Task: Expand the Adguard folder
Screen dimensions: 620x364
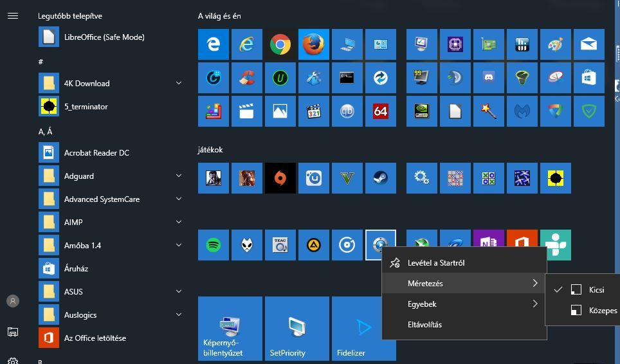Action: pos(179,176)
